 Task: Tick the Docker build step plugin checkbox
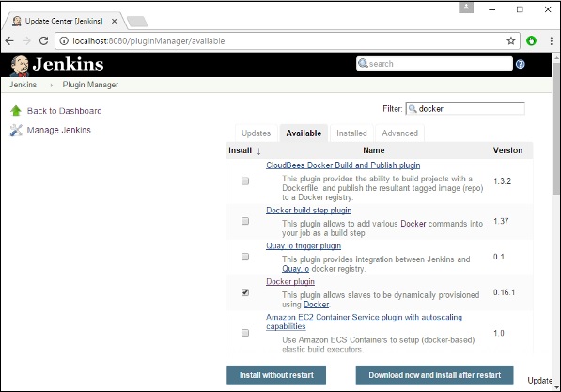click(x=245, y=221)
